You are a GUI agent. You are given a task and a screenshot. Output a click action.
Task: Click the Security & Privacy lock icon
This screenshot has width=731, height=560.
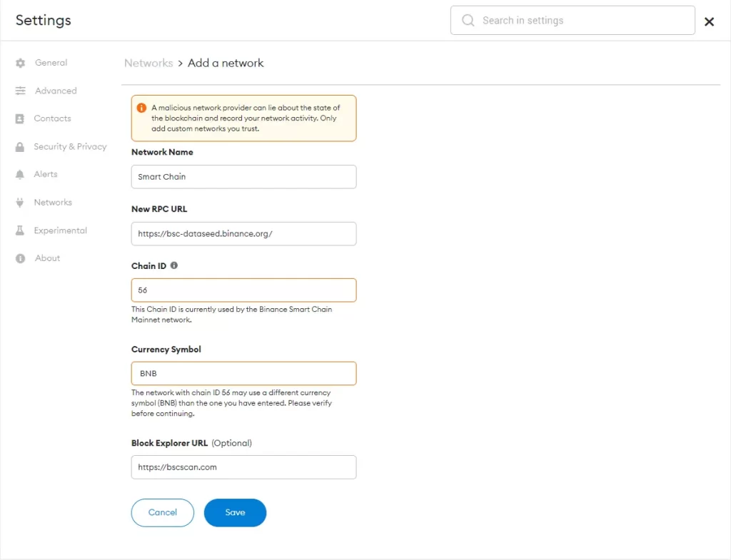tap(19, 147)
